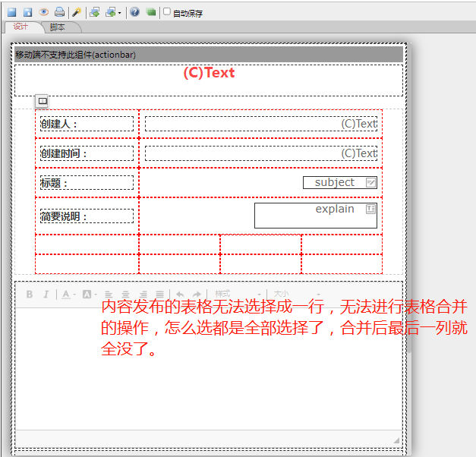Click the printer icon
Viewport: 476px width, 457px height.
pyautogui.click(x=59, y=12)
